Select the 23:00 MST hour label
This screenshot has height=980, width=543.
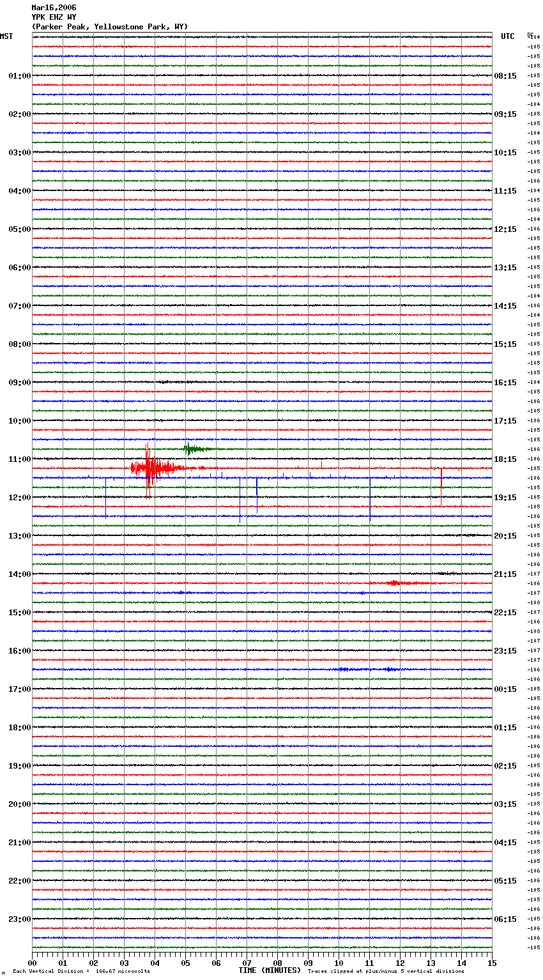[19, 919]
